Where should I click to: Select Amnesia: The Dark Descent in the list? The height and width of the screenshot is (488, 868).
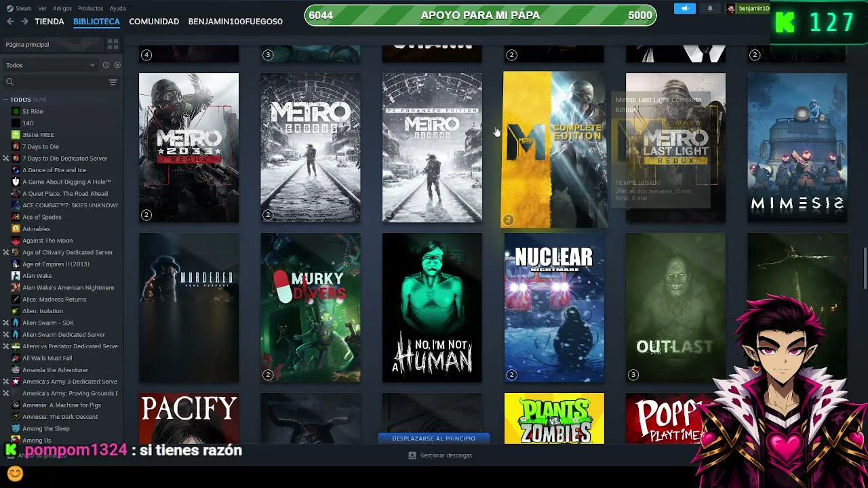click(x=60, y=417)
